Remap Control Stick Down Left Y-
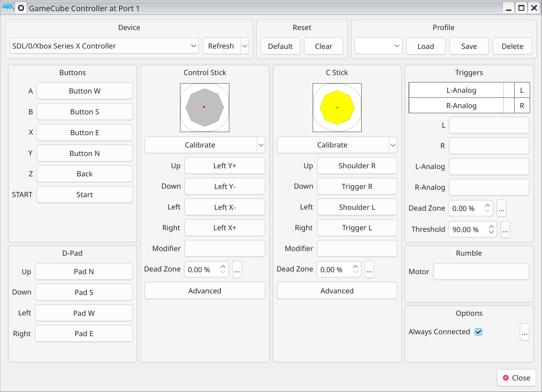 [x=225, y=186]
